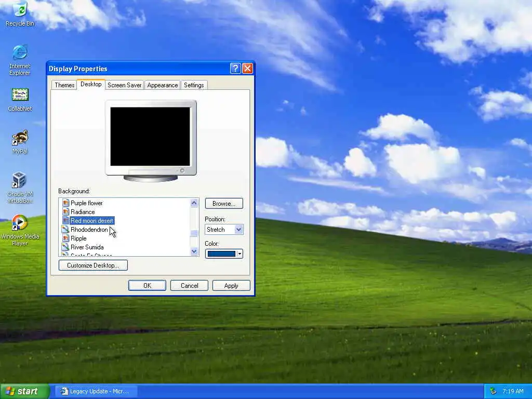Confirm with the OK button
This screenshot has height=399, width=532.
(147, 285)
